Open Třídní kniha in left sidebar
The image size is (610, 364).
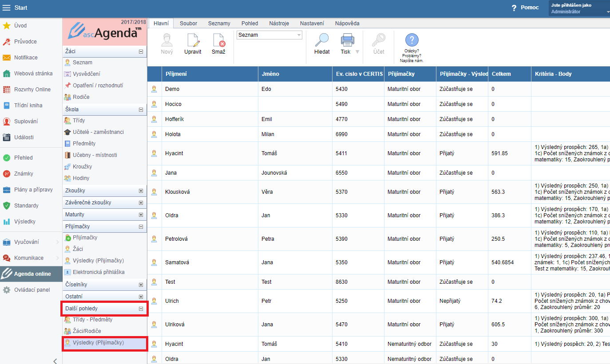pyautogui.click(x=28, y=106)
